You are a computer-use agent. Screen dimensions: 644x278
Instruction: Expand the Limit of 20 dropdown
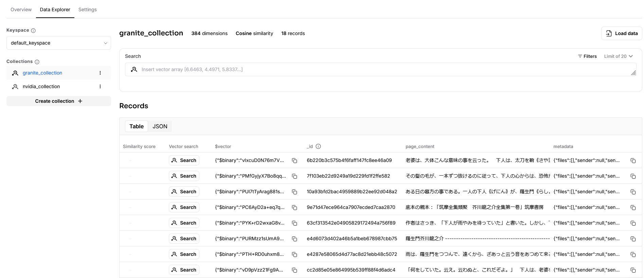(x=618, y=56)
